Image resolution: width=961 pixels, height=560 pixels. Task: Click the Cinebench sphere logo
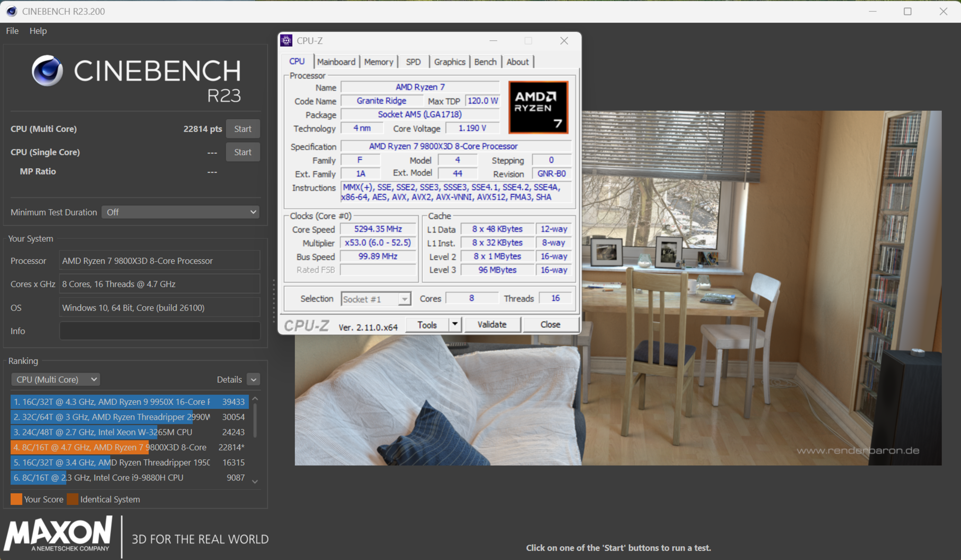click(48, 71)
